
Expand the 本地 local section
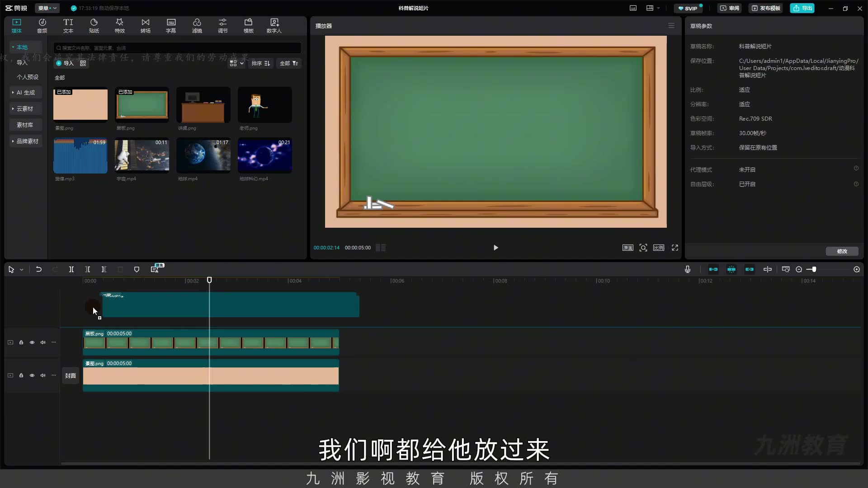pyautogui.click(x=25, y=47)
